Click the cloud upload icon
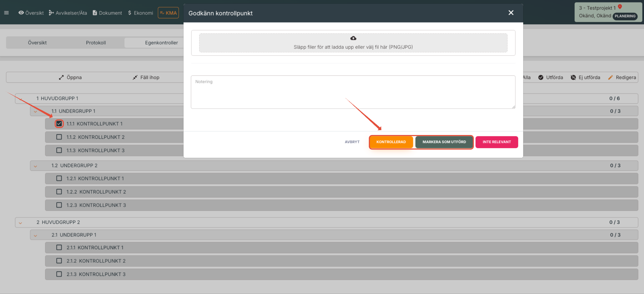 pyautogui.click(x=353, y=38)
